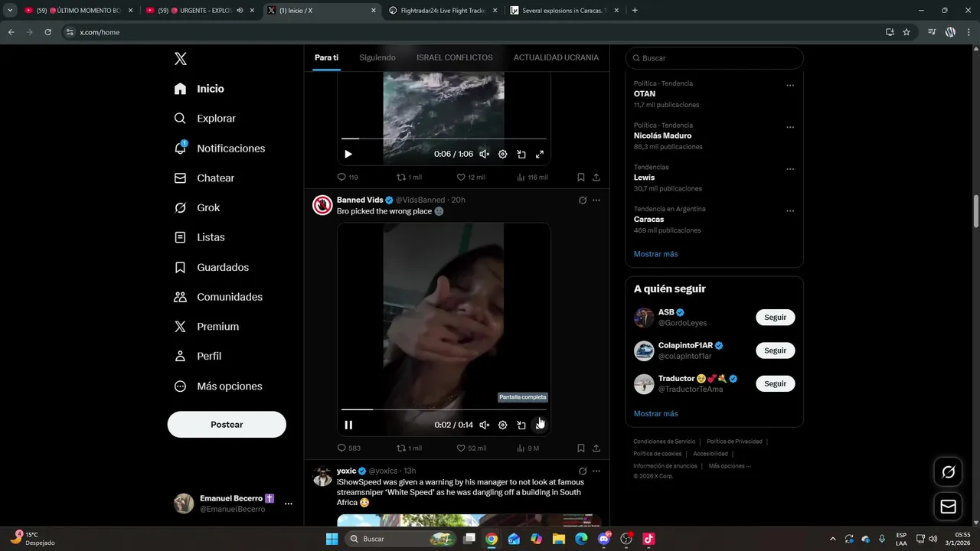Follow ColapintoF1AR account

click(775, 350)
